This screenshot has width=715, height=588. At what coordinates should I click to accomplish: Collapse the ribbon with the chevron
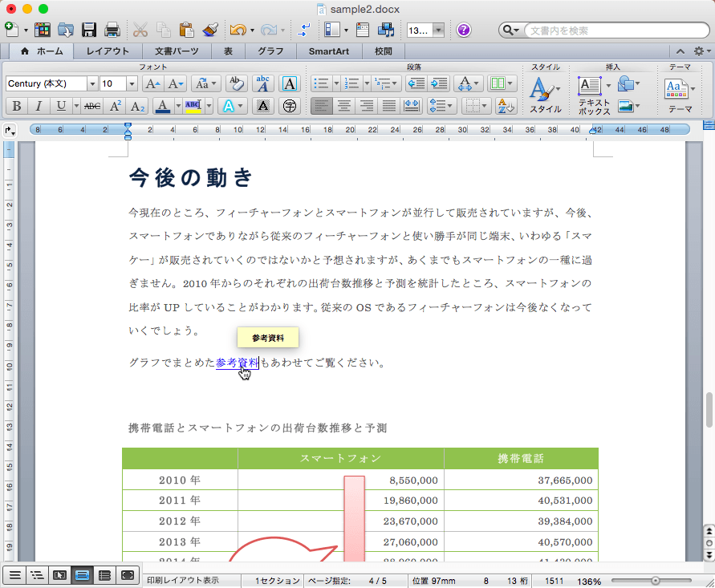(x=680, y=51)
